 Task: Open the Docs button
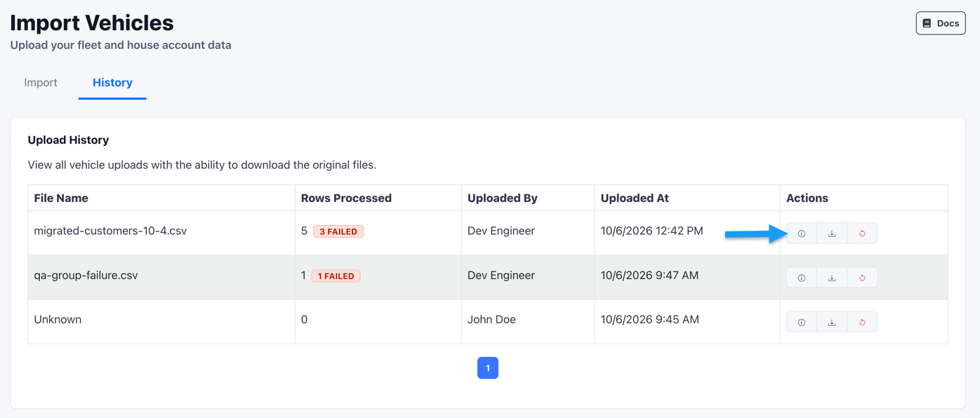[941, 23]
